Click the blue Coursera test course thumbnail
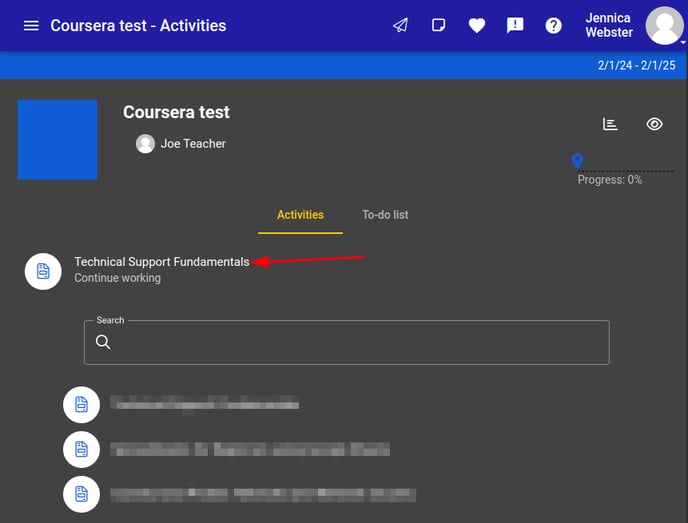688x523 pixels. (x=57, y=140)
